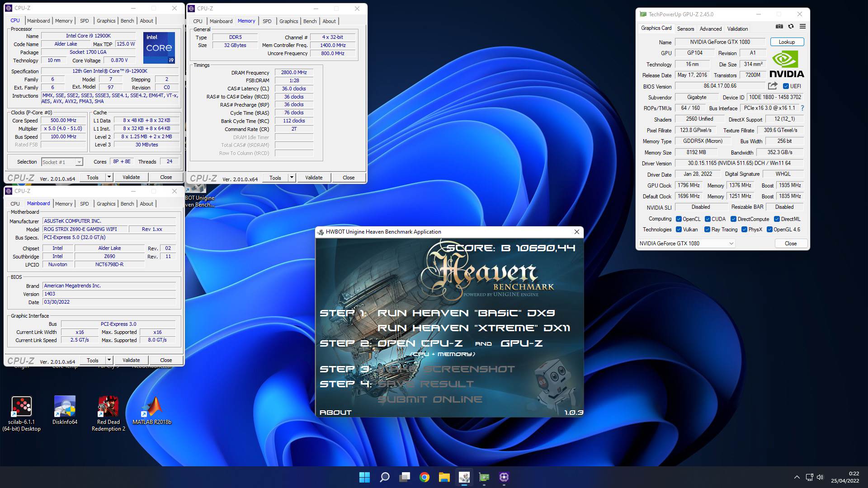Screen dimensions: 868x488
Task: Close the HWBOT Heaven Benchmark window
Action: click(x=576, y=232)
